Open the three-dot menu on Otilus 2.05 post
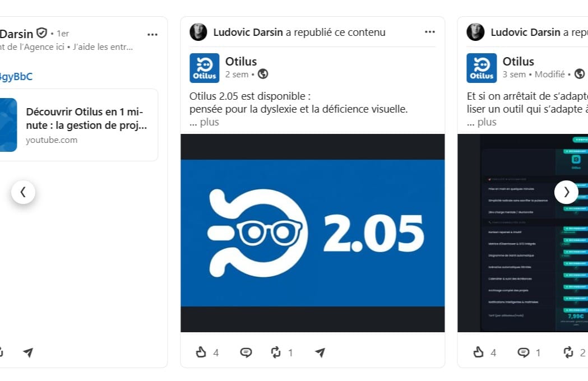Image resolution: width=588 pixels, height=381 pixels. coord(430,32)
